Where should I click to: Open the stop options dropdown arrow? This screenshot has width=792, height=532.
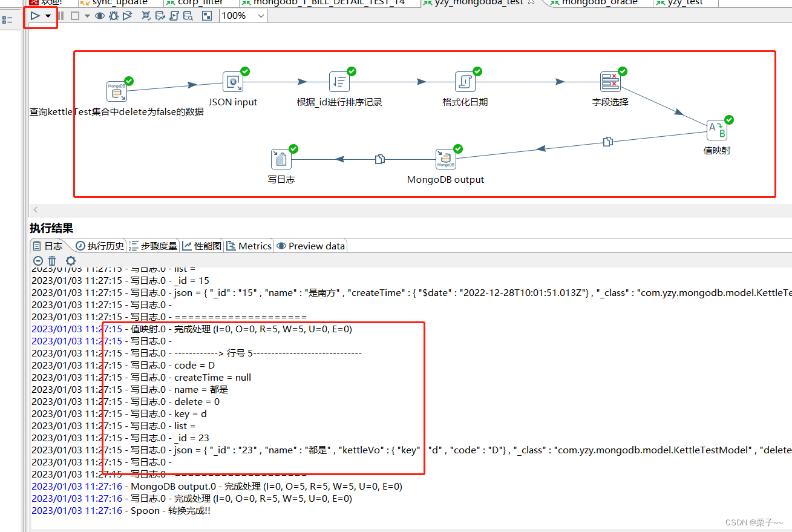point(87,16)
